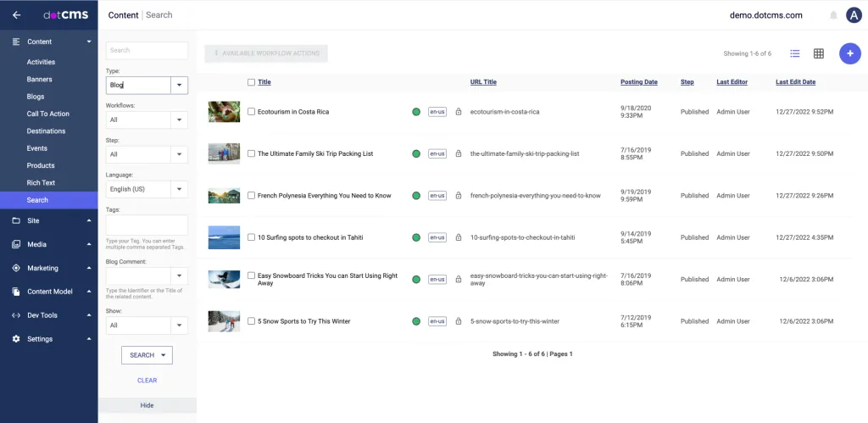868x423 pixels.
Task: Click the back arrow in the header
Action: (x=16, y=14)
